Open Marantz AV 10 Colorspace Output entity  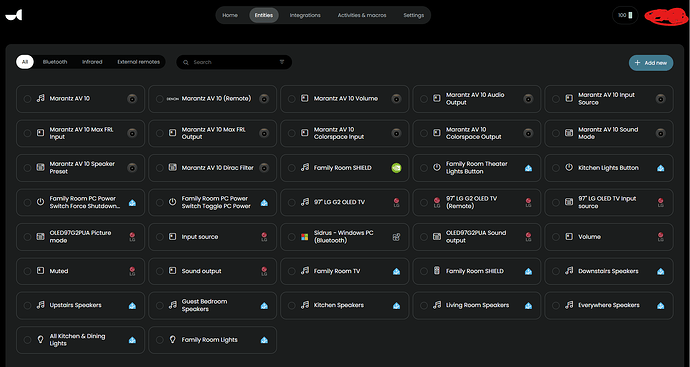(477, 133)
